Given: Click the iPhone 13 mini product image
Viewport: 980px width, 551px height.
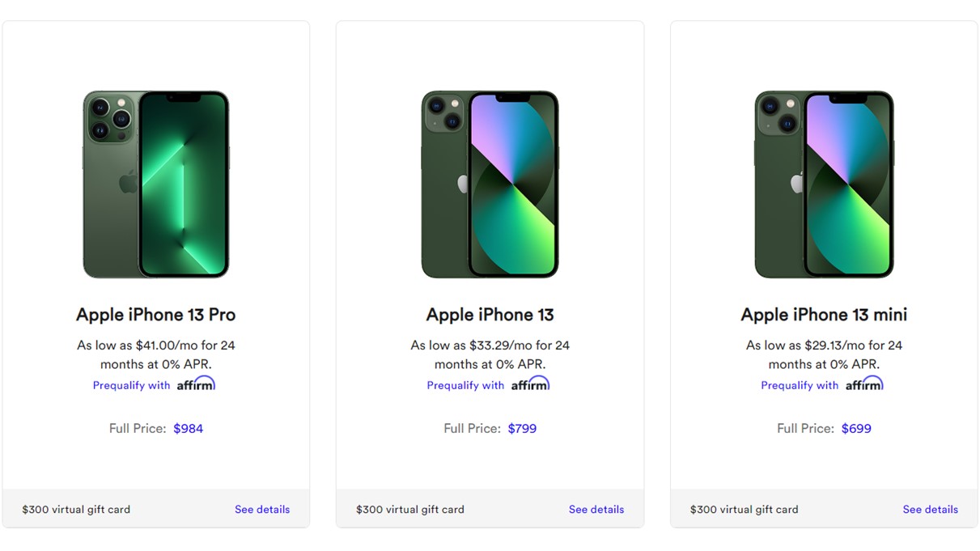Looking at the screenshot, I should point(824,184).
